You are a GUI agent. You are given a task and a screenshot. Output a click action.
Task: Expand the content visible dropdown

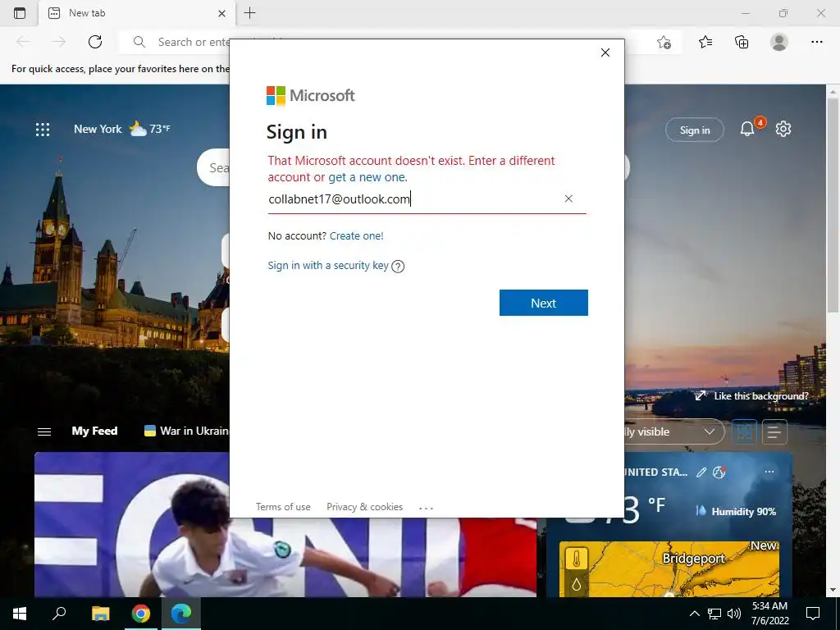tap(674, 431)
